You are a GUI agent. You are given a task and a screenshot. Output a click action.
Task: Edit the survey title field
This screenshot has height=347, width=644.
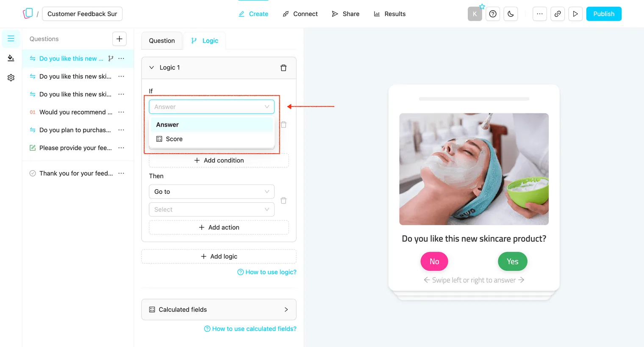coord(82,14)
